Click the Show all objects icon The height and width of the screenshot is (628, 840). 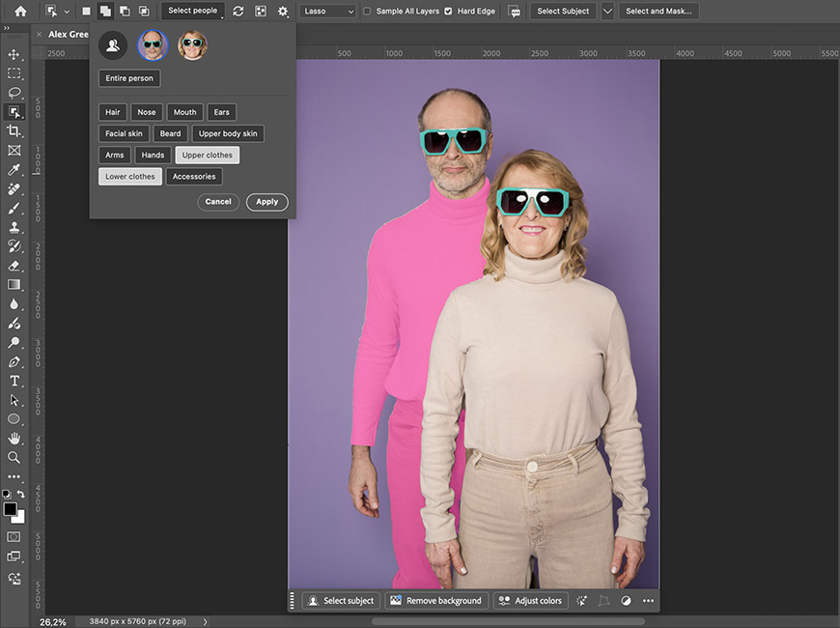click(x=261, y=11)
